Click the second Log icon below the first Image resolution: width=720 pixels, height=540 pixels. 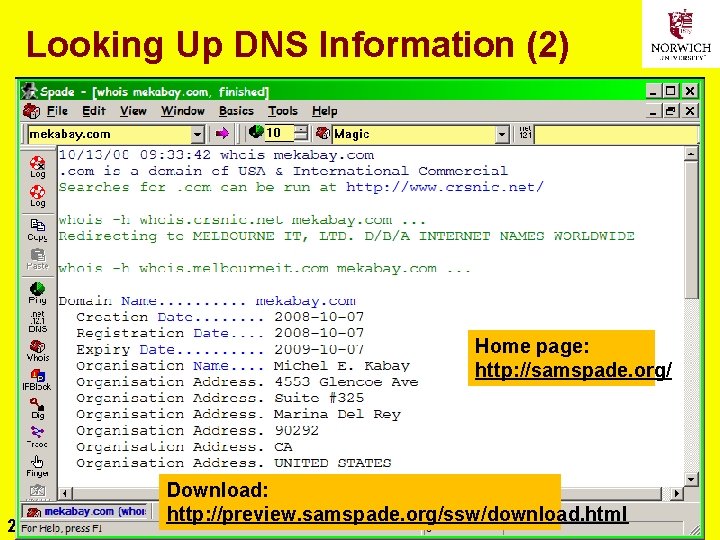[x=38, y=197]
